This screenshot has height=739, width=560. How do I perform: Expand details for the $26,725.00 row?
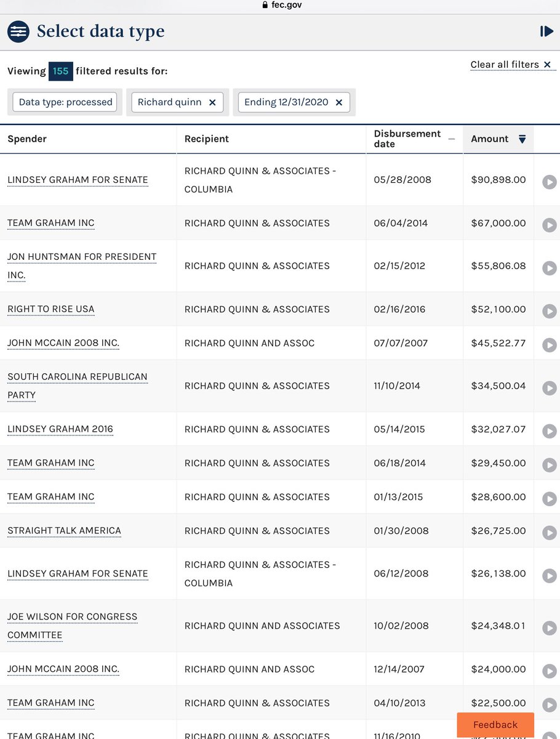point(549,533)
